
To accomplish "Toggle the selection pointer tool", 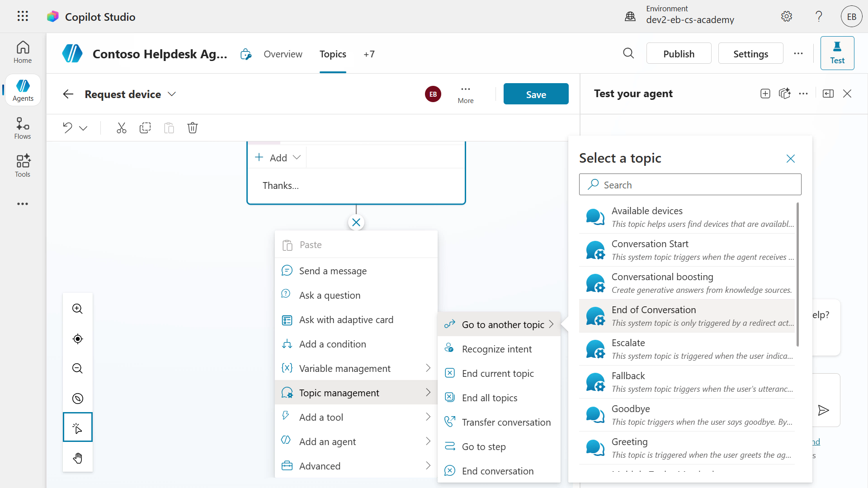I will (x=77, y=427).
